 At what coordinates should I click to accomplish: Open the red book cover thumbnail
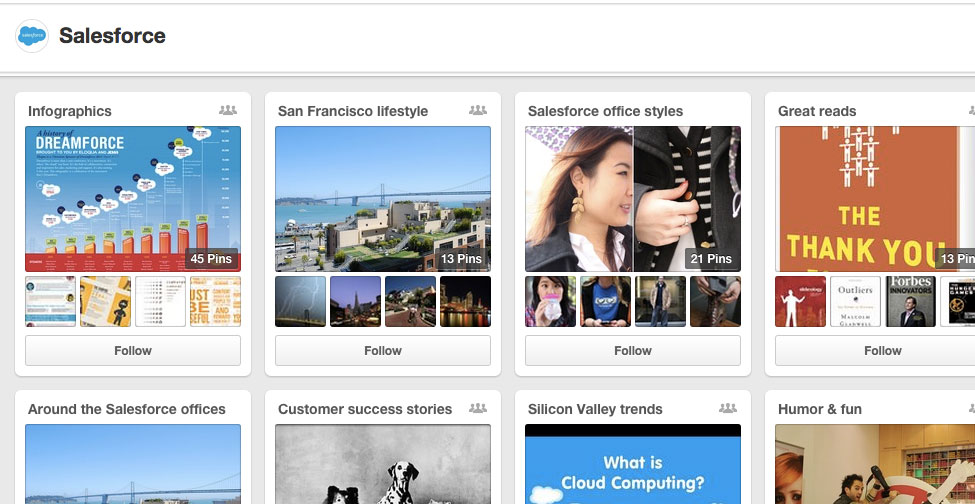point(800,301)
